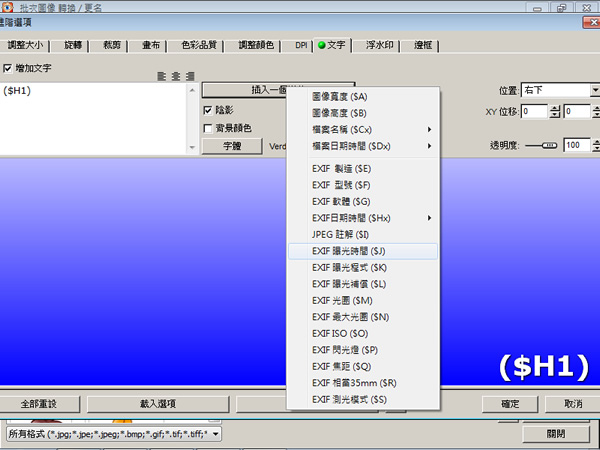Switch to the 調整大小 tab
600x450 pixels.
[25, 45]
